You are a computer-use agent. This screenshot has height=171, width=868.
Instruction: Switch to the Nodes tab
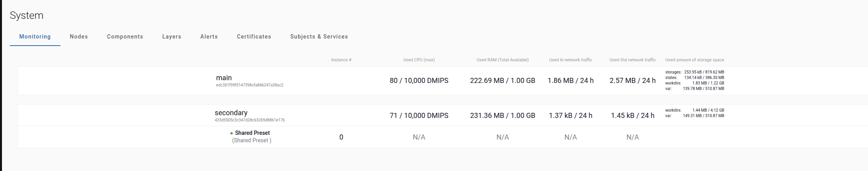point(79,37)
